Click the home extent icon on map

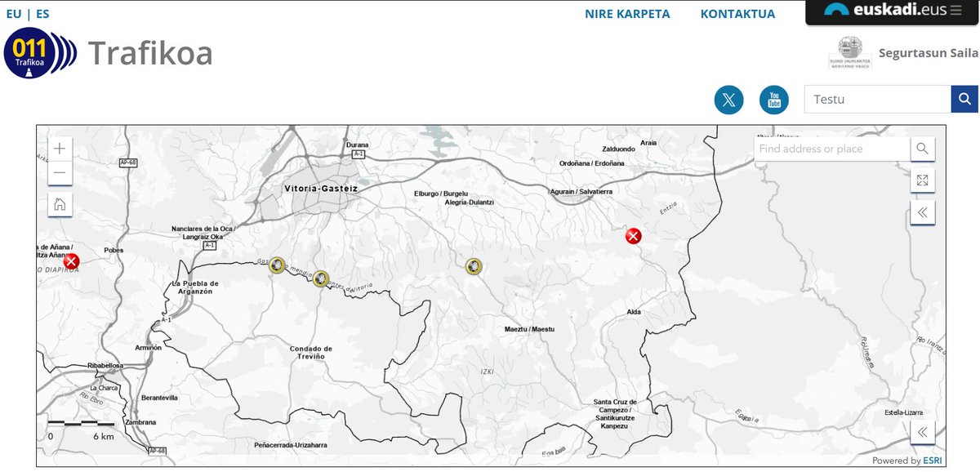59,205
